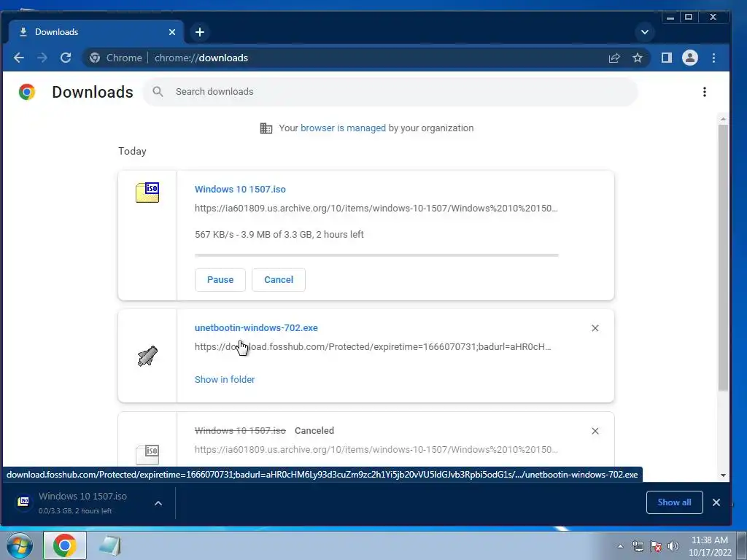Open the taskbar clock showing 11:38 AM
The width and height of the screenshot is (747, 560).
(x=710, y=546)
